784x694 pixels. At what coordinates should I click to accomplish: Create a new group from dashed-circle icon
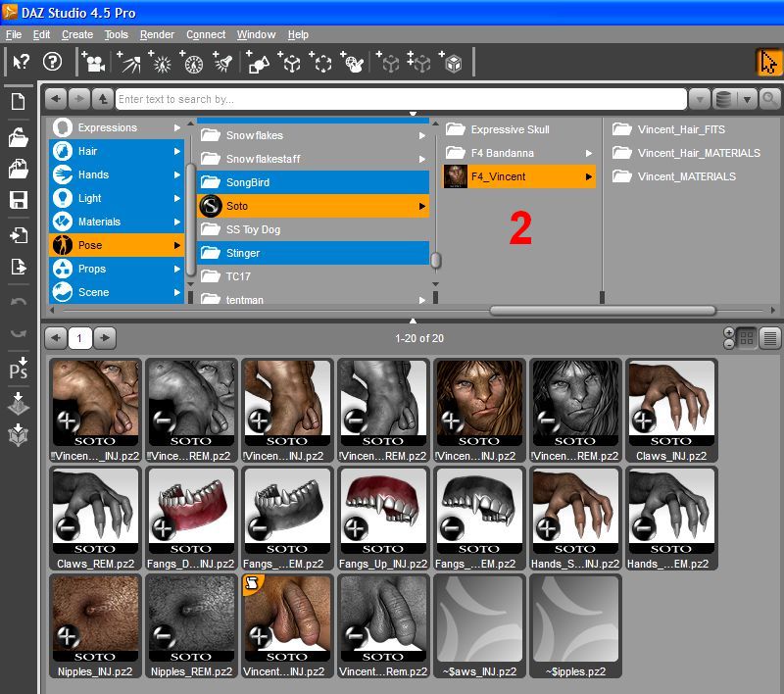coord(321,63)
